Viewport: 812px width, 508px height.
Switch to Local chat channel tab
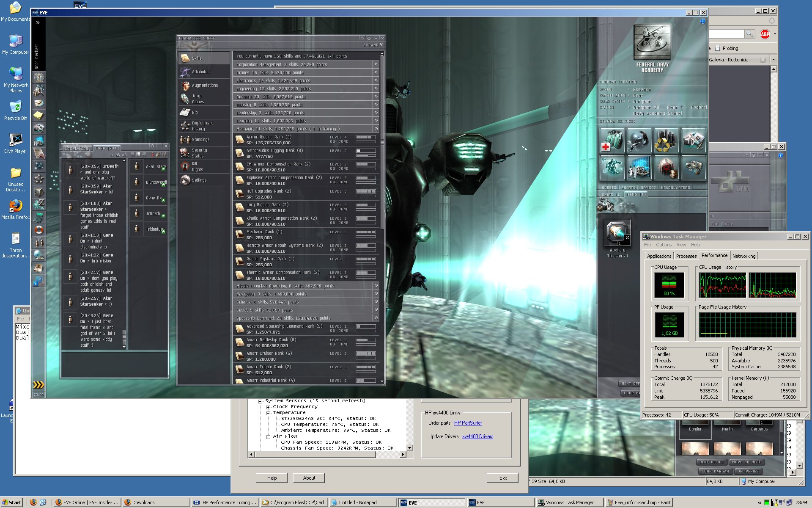pos(77,149)
